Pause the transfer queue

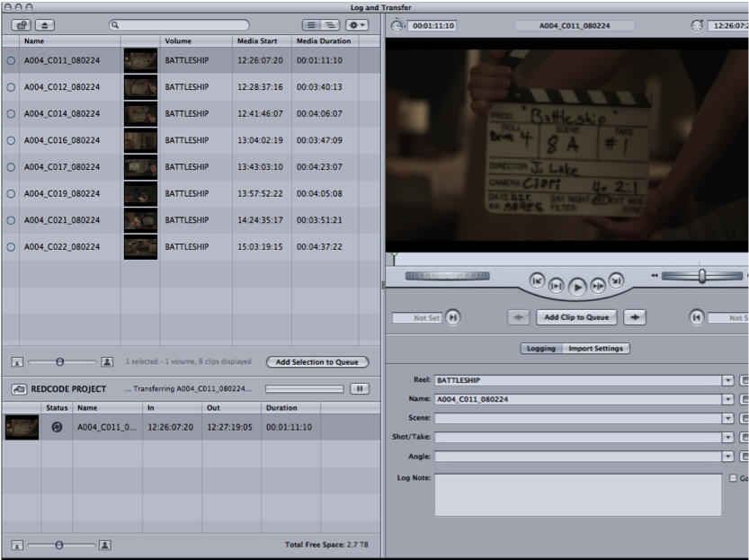tap(360, 388)
